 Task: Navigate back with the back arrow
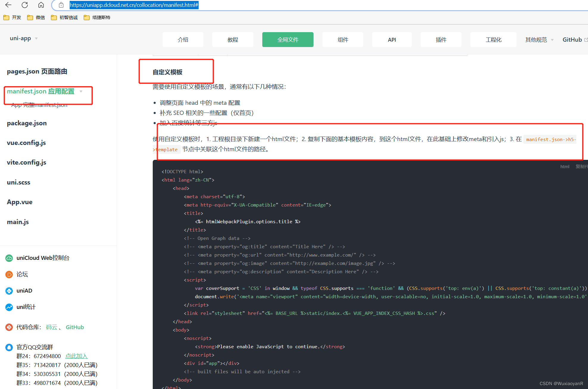(x=8, y=5)
